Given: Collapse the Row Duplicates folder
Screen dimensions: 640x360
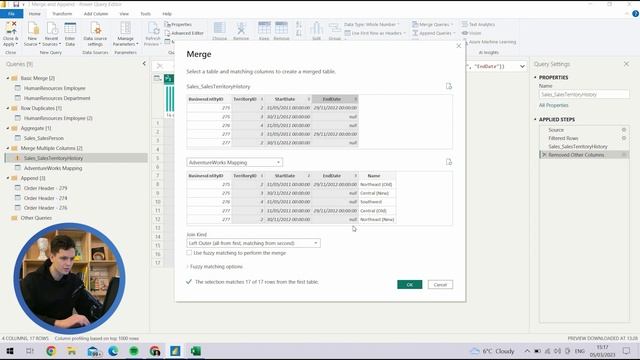Looking at the screenshot, I should (x=8, y=108).
